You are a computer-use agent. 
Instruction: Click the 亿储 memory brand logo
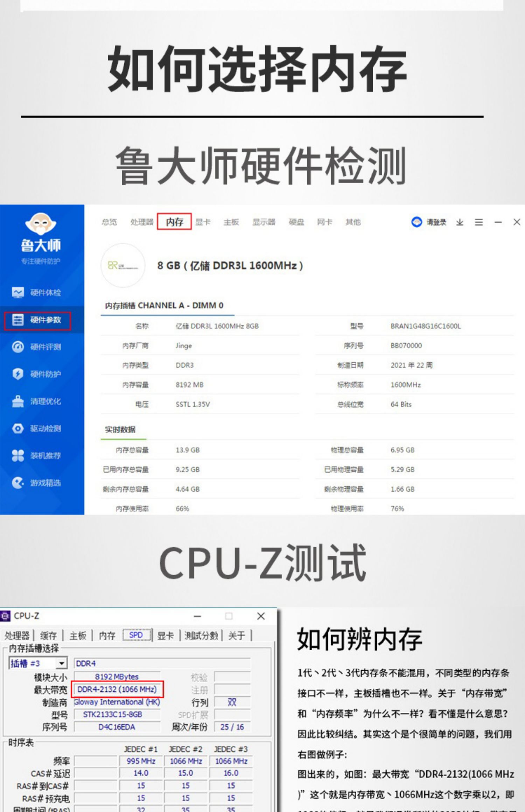[123, 265]
